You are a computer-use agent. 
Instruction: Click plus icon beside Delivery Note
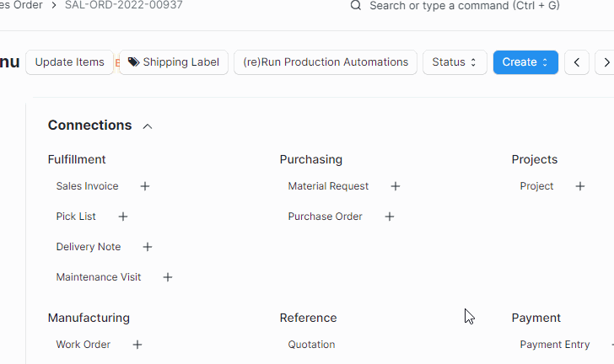(148, 247)
